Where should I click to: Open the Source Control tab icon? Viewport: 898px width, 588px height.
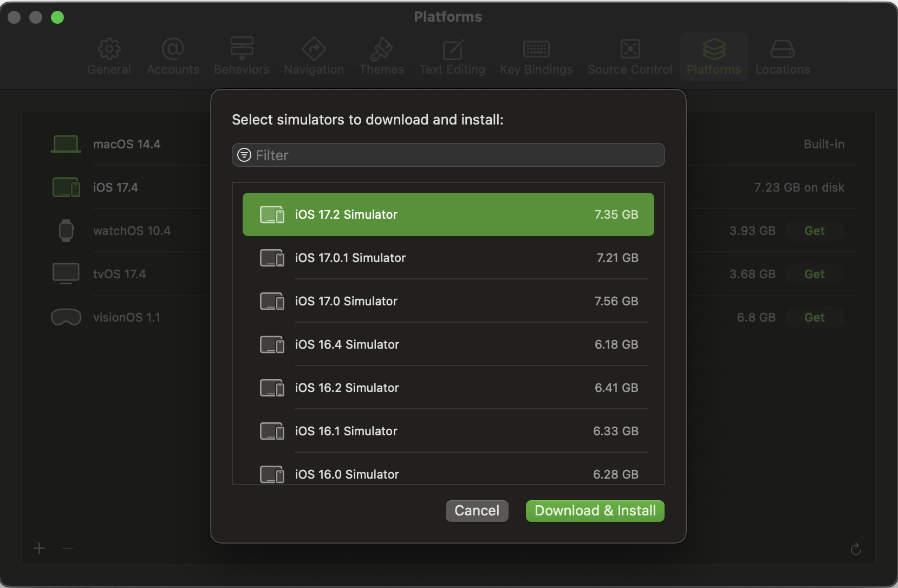click(x=630, y=49)
